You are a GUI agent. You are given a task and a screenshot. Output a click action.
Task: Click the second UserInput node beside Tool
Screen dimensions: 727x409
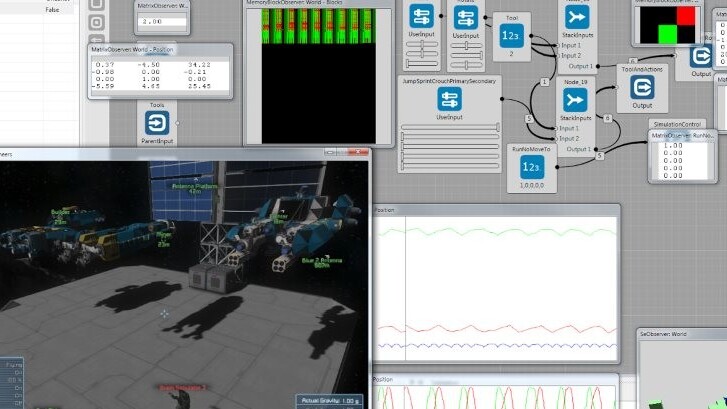click(x=465, y=18)
